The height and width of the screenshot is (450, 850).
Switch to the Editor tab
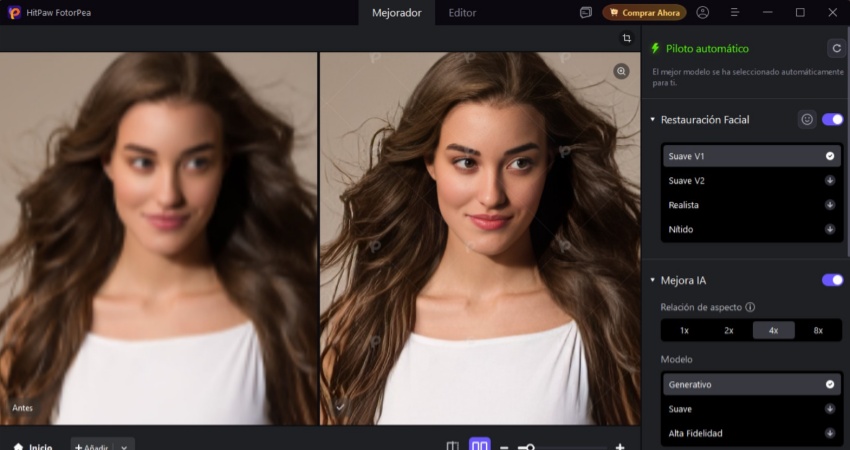coord(462,13)
